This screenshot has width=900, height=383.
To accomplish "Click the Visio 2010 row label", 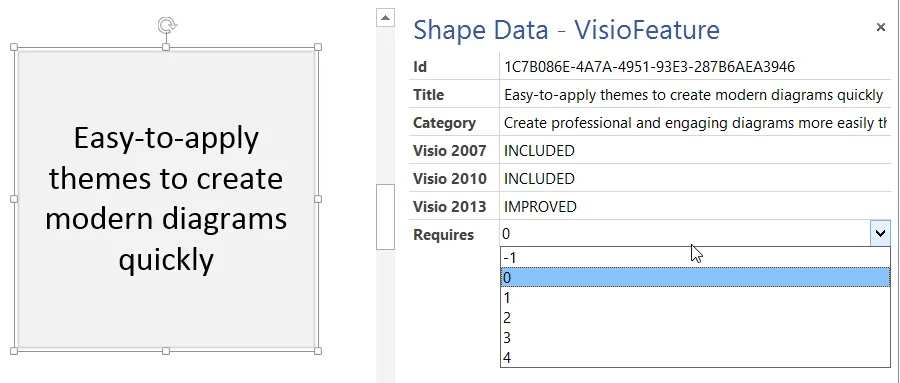I will coord(449,179).
